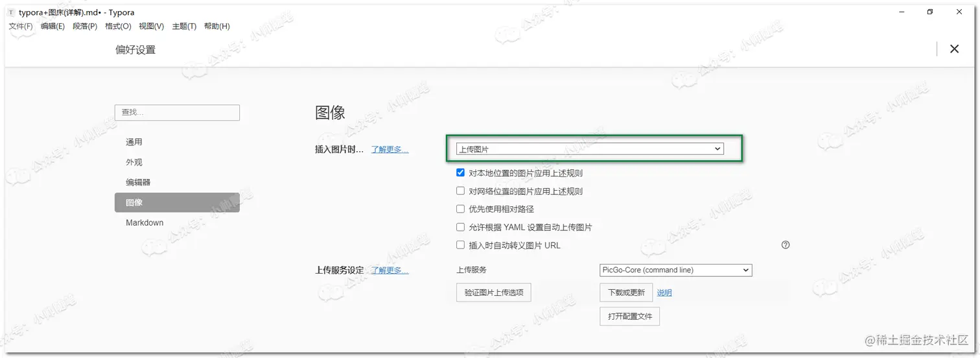Enable 优先使用相对路径 checkbox

click(x=460, y=209)
